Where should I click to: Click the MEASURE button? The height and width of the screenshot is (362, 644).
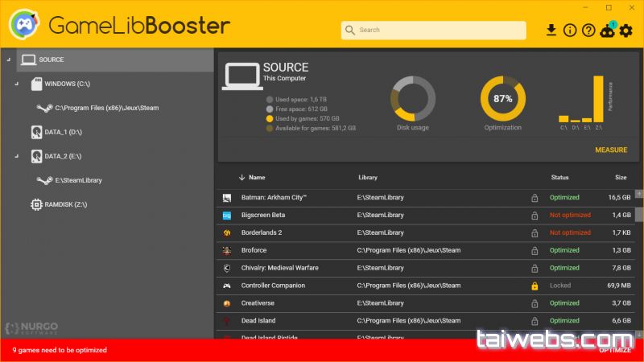pos(611,150)
